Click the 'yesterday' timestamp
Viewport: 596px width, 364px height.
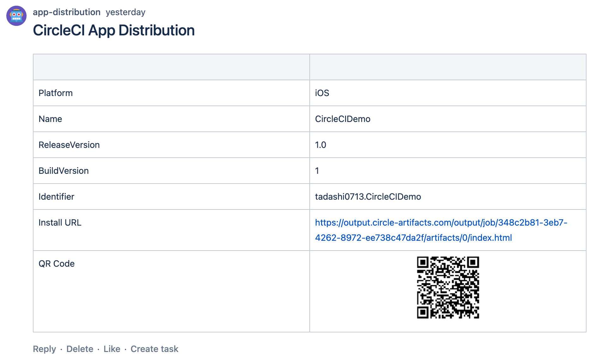coord(125,12)
